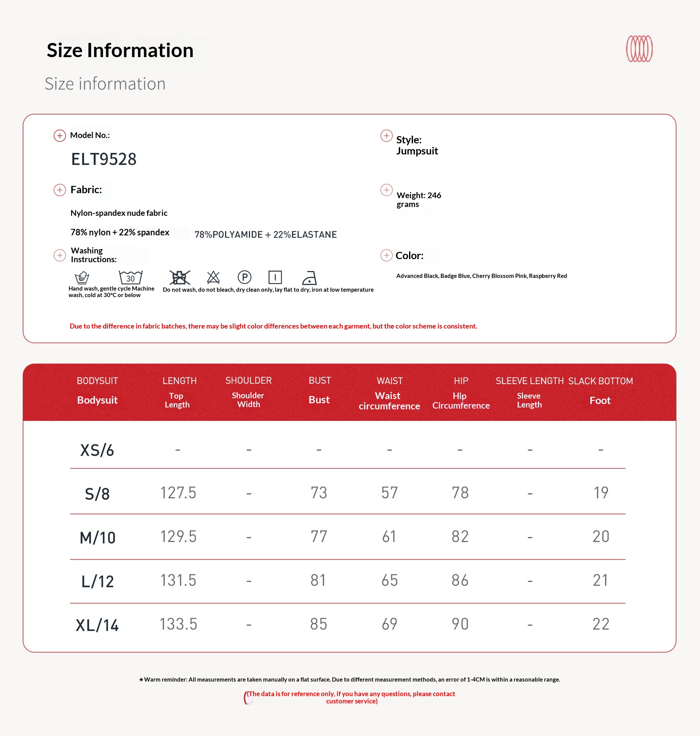Expand the plus icon beside Fabric
The height and width of the screenshot is (736, 700).
[60, 190]
